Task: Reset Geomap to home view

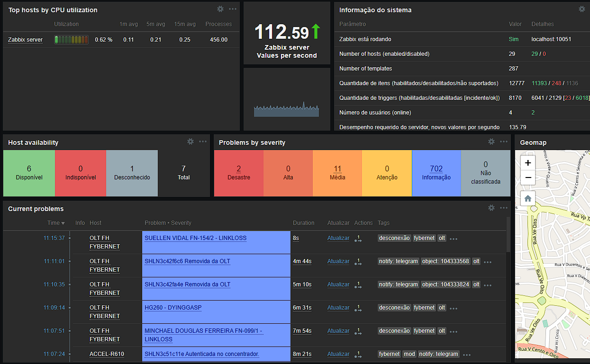Action: coord(528,199)
